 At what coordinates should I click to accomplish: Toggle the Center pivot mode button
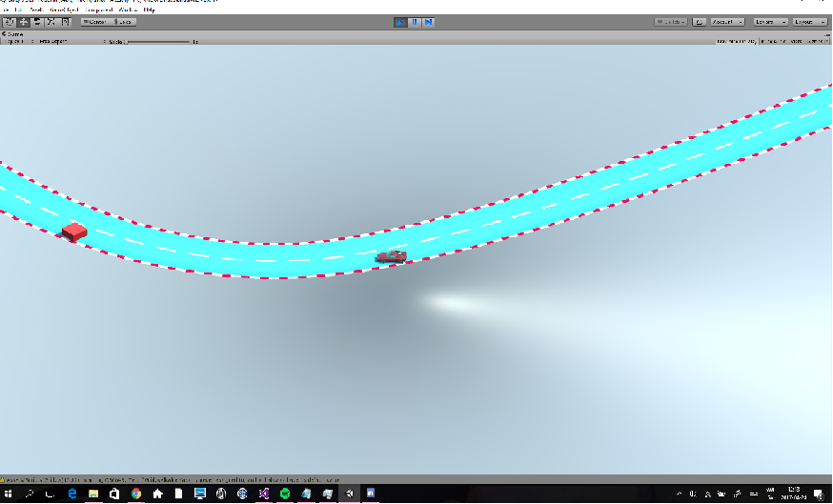95,21
